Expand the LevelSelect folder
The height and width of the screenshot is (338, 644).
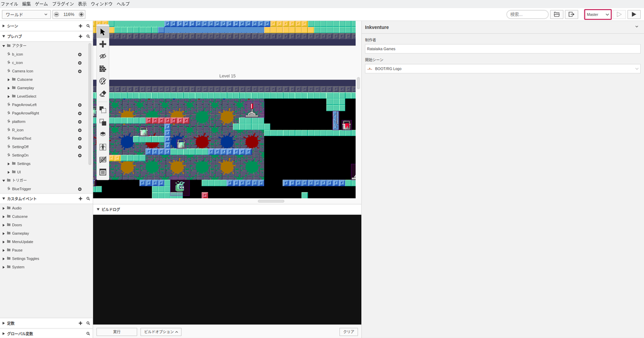point(9,96)
